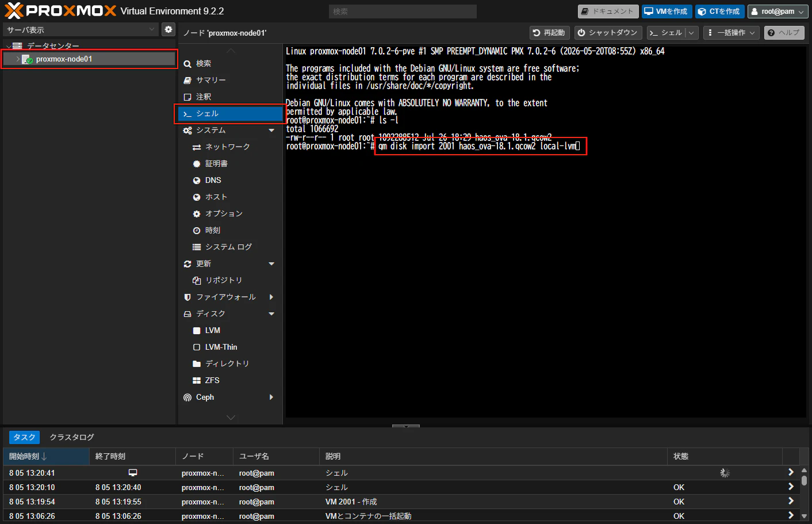
Task: Click the シャットダウン shutdown button
Action: coord(608,33)
